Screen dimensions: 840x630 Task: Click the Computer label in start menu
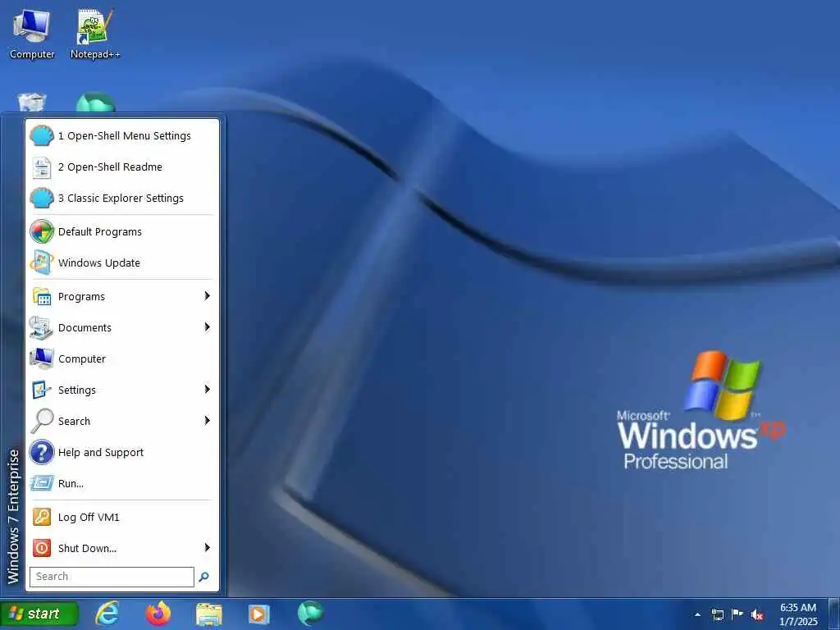(x=82, y=359)
